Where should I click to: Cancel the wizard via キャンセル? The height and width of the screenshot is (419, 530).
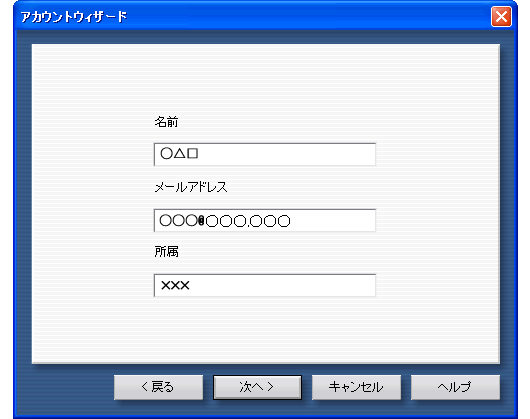356,387
